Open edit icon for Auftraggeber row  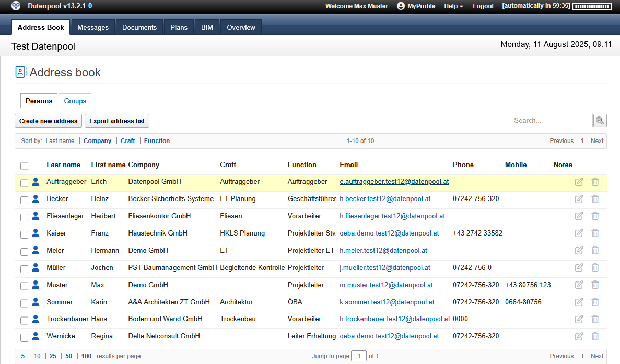pyautogui.click(x=579, y=182)
